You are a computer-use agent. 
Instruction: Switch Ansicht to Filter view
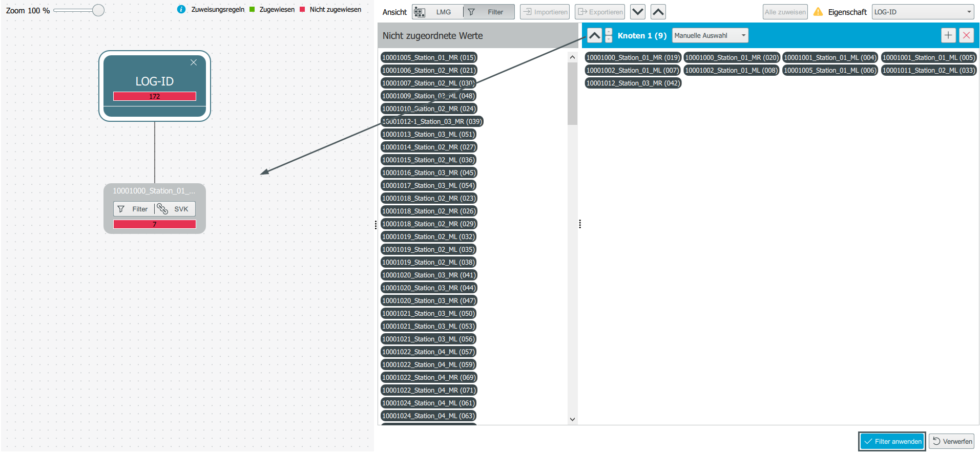489,12
